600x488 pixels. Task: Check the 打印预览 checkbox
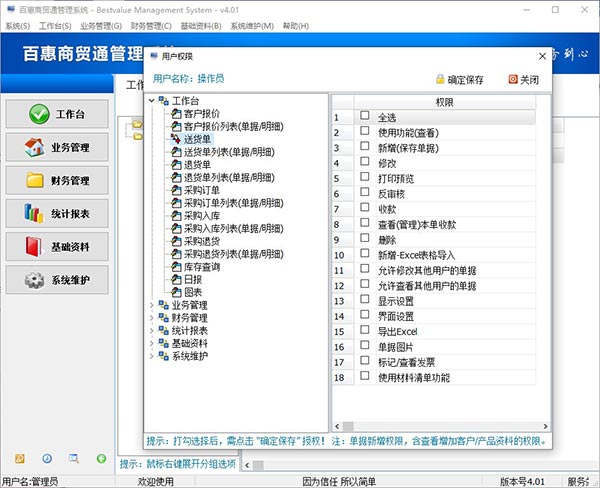point(365,176)
